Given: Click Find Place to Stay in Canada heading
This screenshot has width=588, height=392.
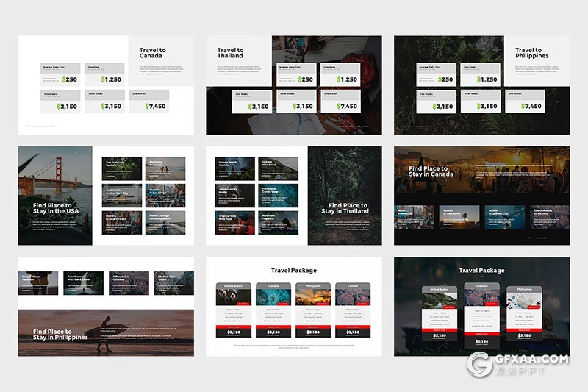Looking at the screenshot, I should pos(429,172).
